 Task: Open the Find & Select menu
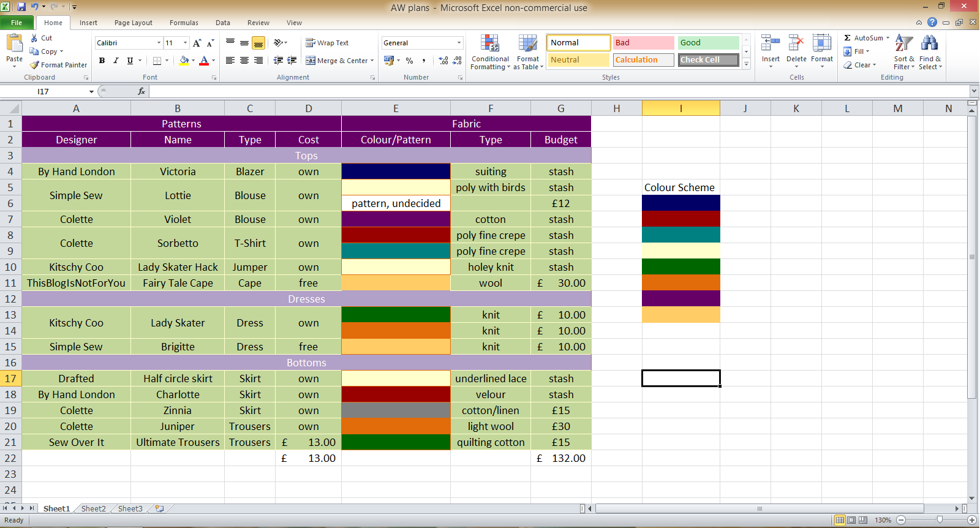click(930, 53)
